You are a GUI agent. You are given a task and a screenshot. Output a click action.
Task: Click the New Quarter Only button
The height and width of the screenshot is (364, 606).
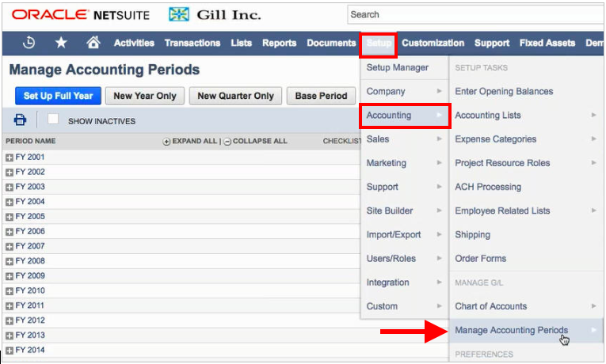click(235, 96)
